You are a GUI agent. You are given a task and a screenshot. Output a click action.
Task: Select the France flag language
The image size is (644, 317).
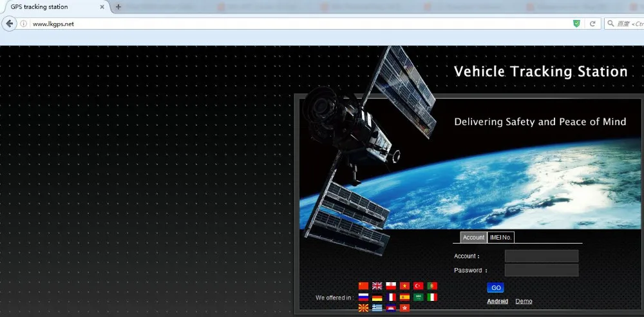(x=391, y=297)
